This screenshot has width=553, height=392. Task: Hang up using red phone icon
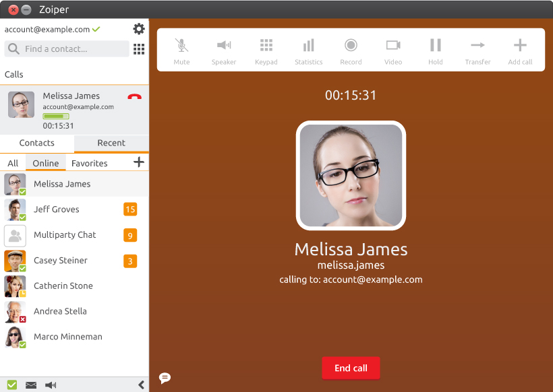click(134, 97)
